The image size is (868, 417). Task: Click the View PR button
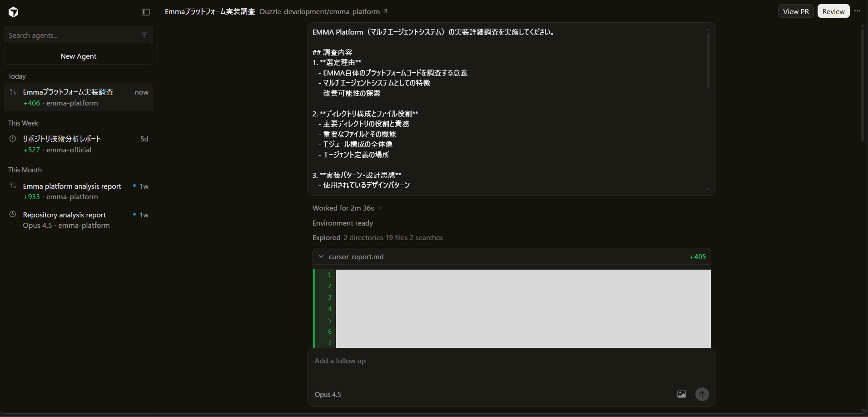(x=795, y=11)
